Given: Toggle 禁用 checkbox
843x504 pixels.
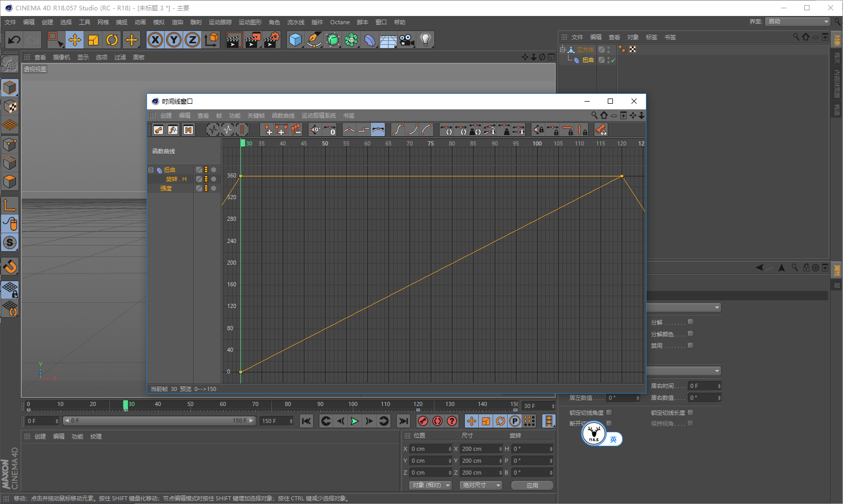Looking at the screenshot, I should (x=690, y=346).
